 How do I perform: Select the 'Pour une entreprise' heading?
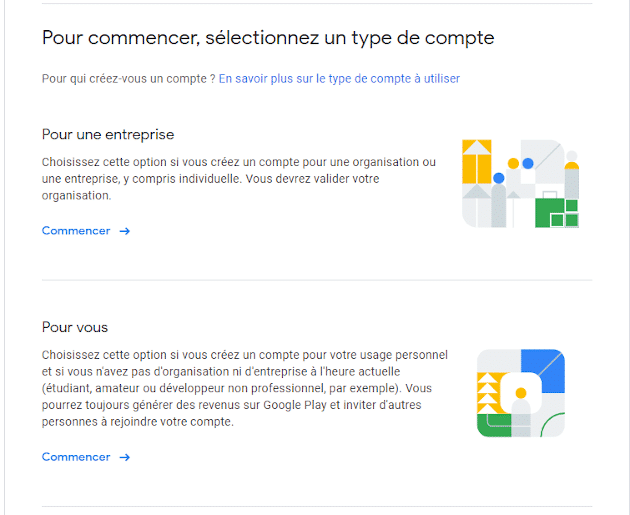108,134
